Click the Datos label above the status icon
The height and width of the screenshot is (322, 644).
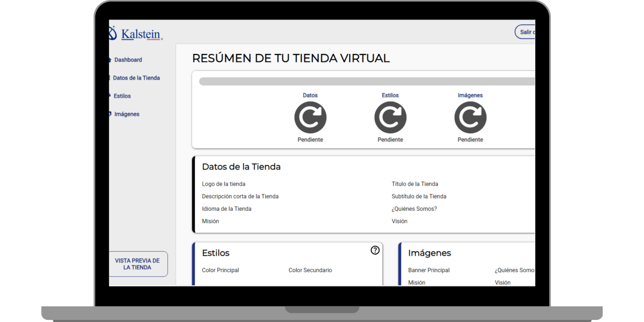pyautogui.click(x=310, y=95)
